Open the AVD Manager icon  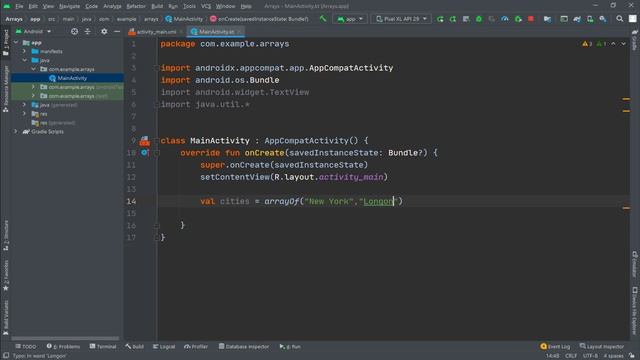590,19
